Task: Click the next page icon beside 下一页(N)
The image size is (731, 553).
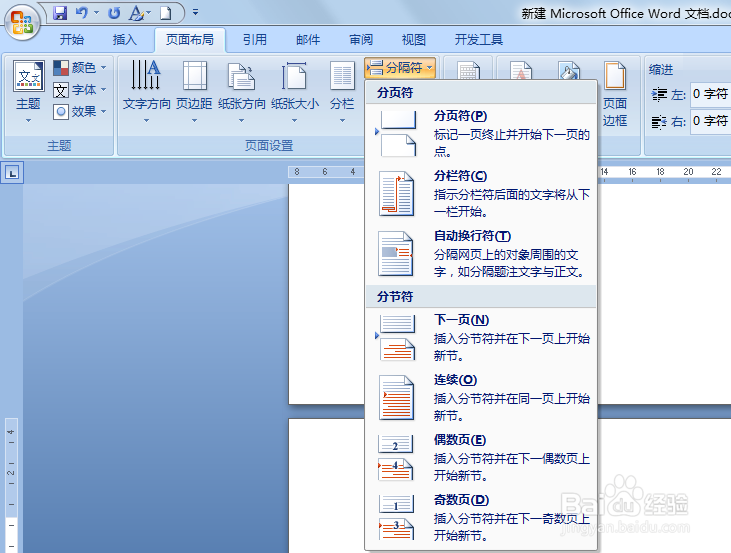Action: (397, 338)
